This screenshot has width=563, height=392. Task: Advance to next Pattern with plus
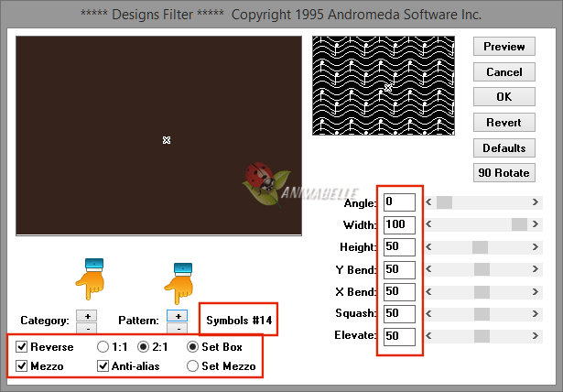(x=177, y=316)
